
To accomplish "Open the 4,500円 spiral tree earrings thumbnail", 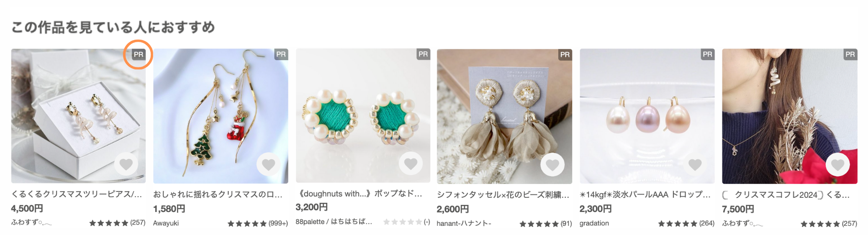I will point(78,116).
